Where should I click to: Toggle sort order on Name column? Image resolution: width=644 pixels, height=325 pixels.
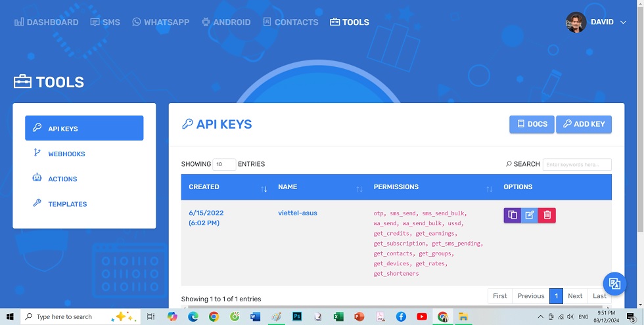[x=359, y=189]
